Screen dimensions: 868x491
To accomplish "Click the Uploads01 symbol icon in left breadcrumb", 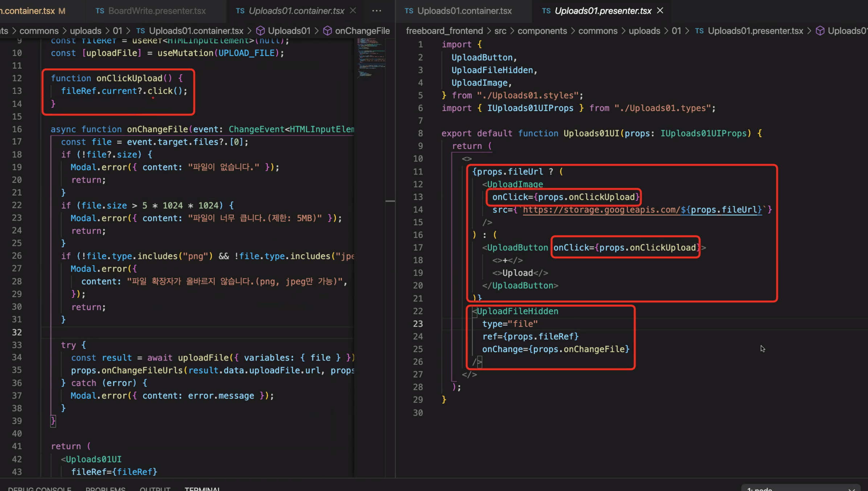I will coord(260,31).
